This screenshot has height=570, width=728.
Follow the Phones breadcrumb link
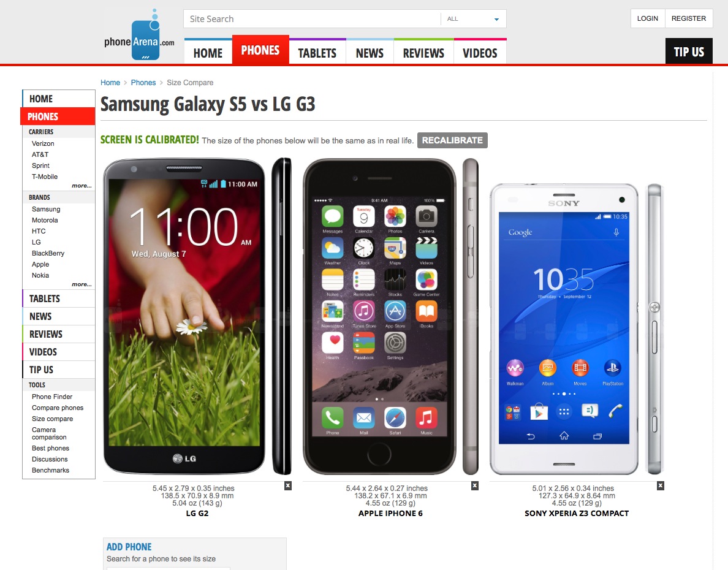click(x=143, y=83)
